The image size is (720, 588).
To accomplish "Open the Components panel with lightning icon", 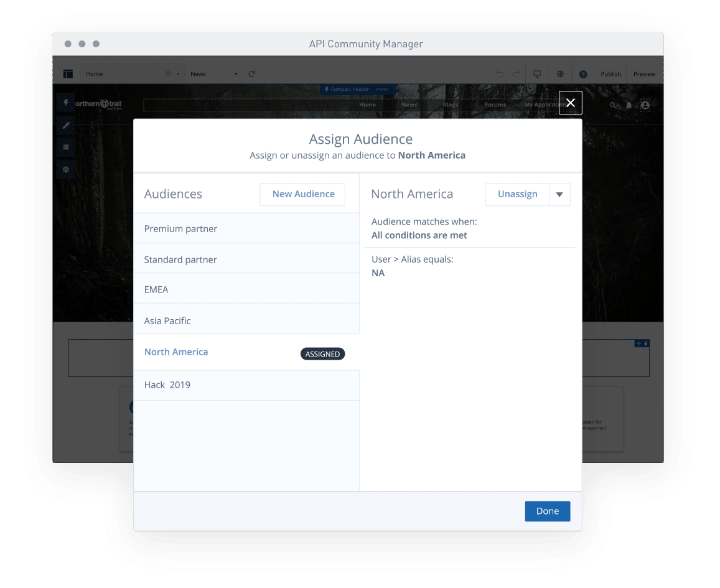I will coord(66,103).
